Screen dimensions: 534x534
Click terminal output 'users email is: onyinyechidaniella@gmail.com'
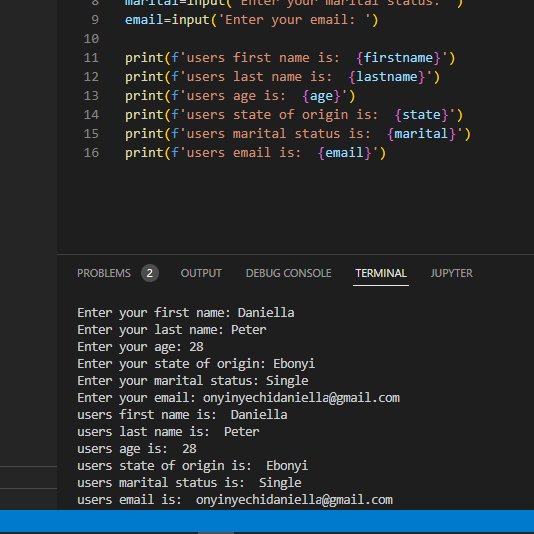tap(235, 500)
